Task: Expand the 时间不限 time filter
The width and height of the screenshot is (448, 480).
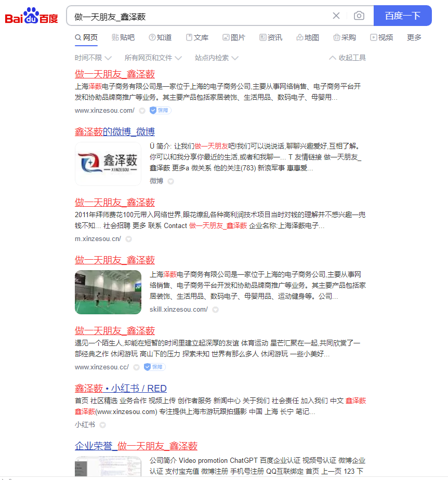Action: pos(93,58)
